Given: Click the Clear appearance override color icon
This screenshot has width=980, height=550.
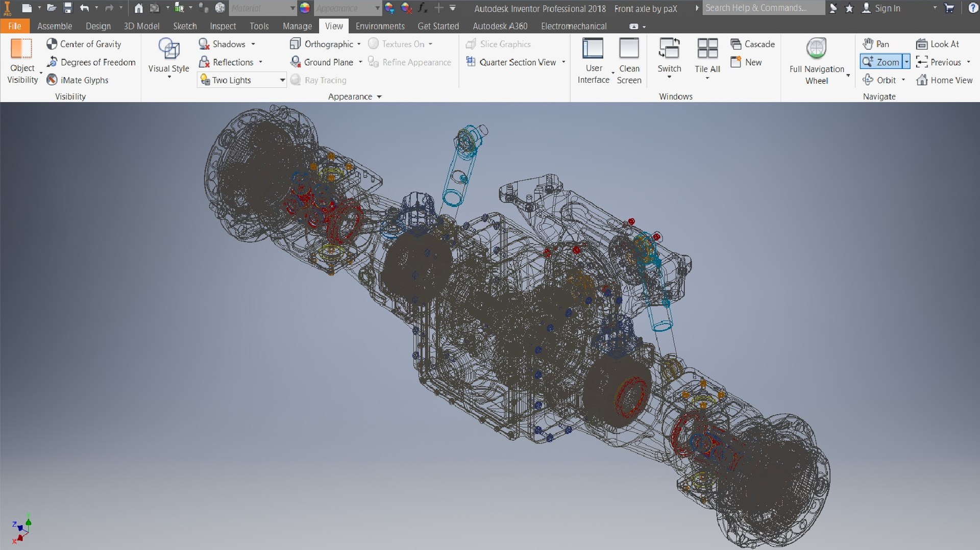Looking at the screenshot, I should [407, 8].
